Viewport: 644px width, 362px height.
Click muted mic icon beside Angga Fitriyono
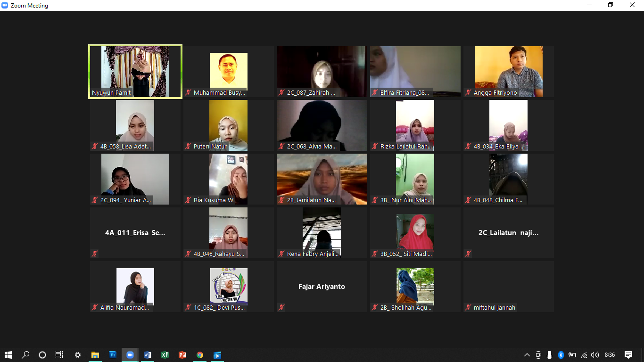pyautogui.click(x=468, y=93)
